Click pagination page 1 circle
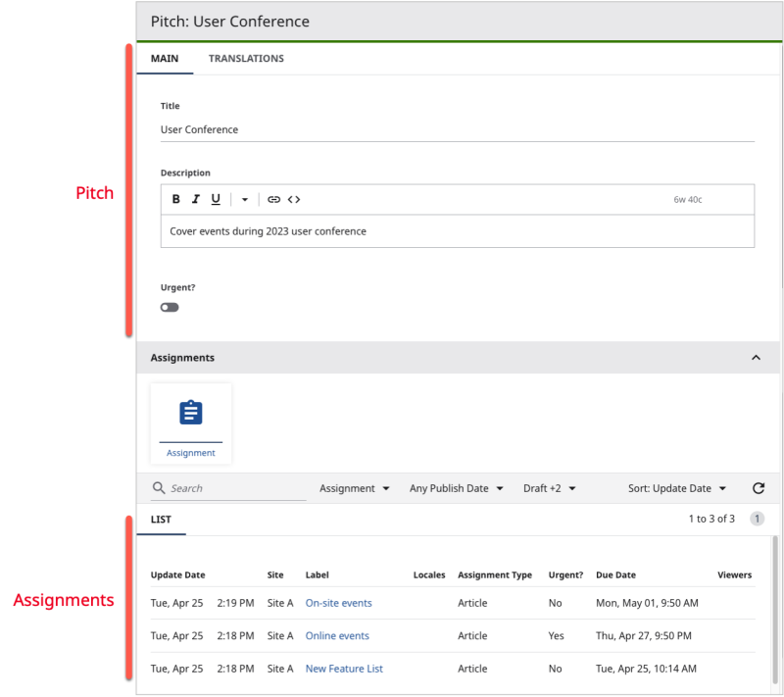The width and height of the screenshot is (784, 697). tap(758, 518)
